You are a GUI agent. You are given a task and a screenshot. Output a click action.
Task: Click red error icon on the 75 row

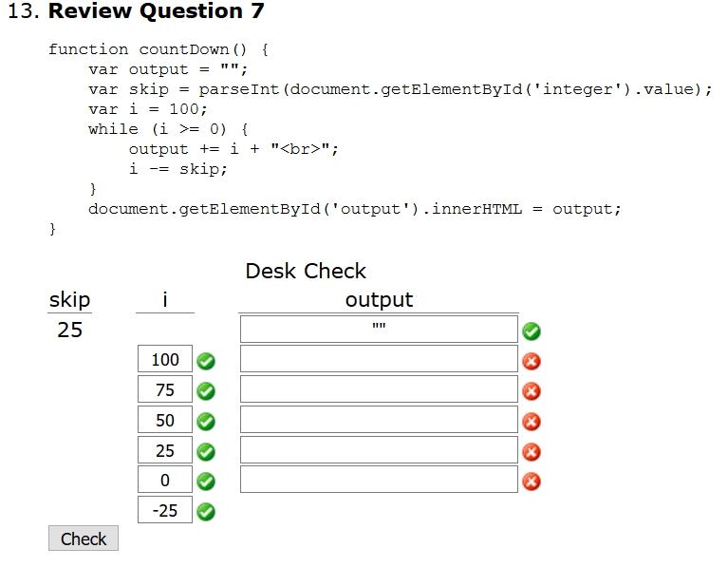pyautogui.click(x=532, y=391)
